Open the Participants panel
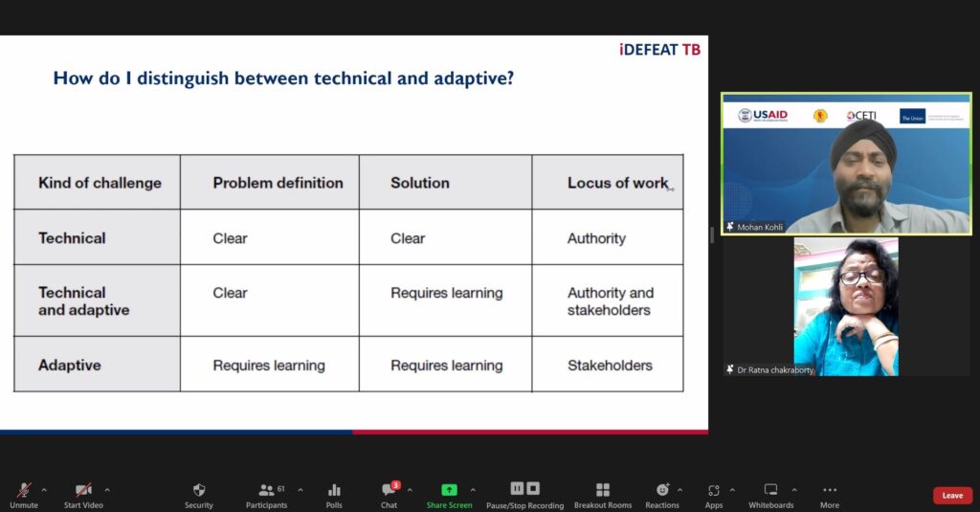 click(266, 490)
